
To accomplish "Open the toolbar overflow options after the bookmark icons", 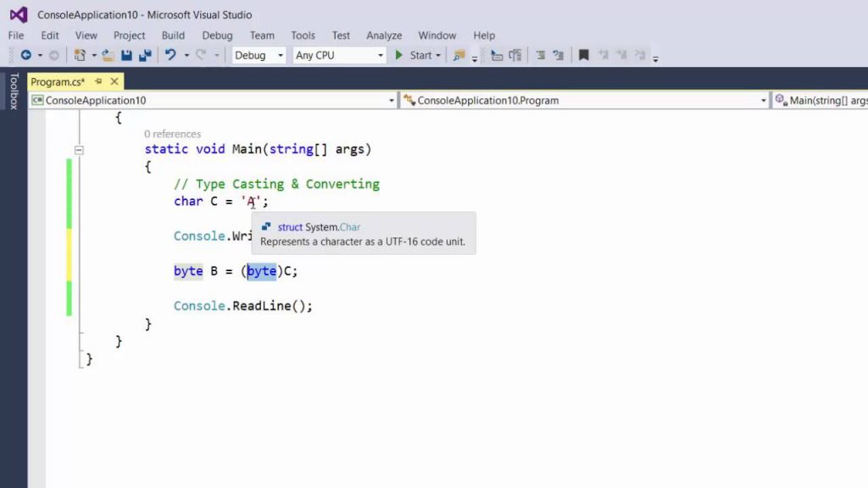I will [655, 58].
